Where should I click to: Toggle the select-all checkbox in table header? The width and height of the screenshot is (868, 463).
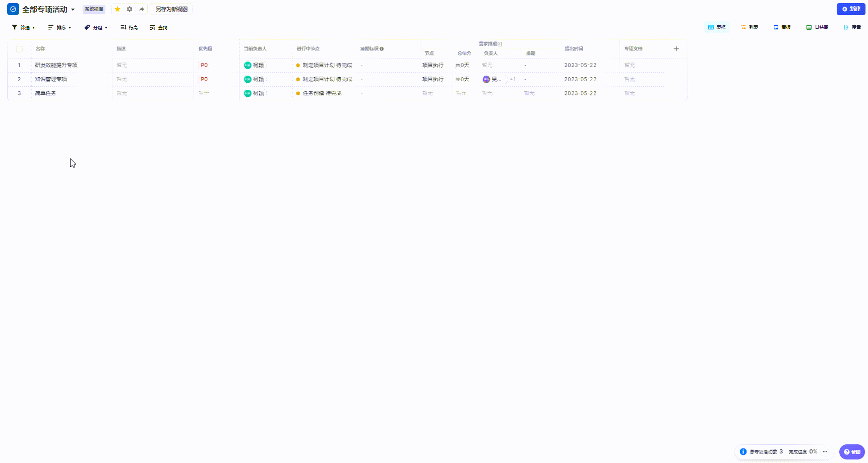coord(20,49)
